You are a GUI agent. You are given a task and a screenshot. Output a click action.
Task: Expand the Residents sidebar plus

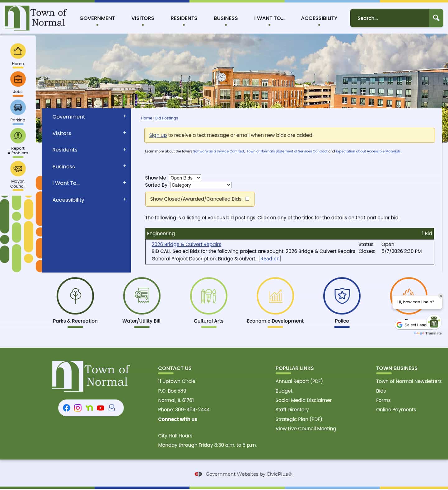click(x=124, y=150)
